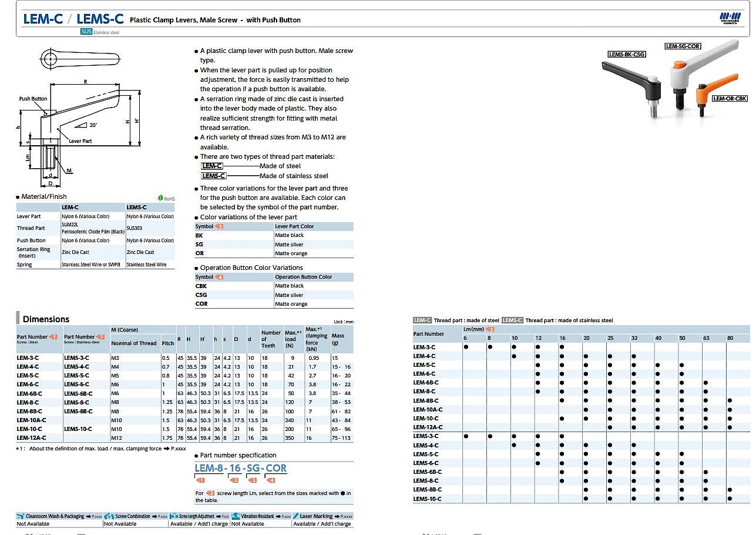Click the 'Number of Teeth' column header

point(271,339)
